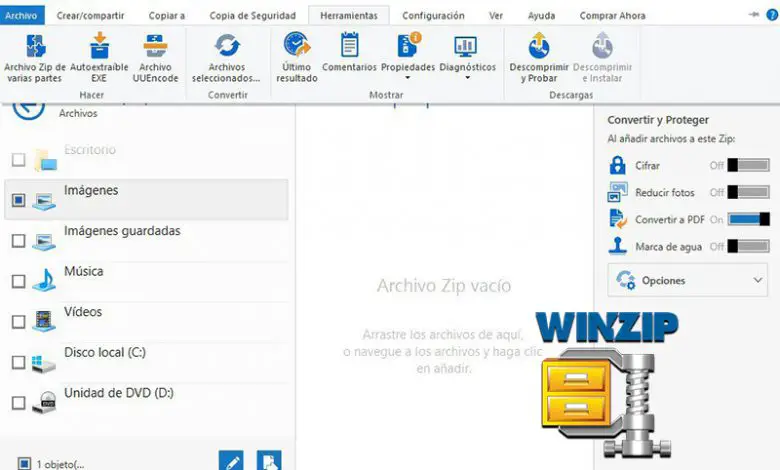Switch to the Crear/compartir tab
This screenshot has height=470, width=780.
[x=91, y=15]
